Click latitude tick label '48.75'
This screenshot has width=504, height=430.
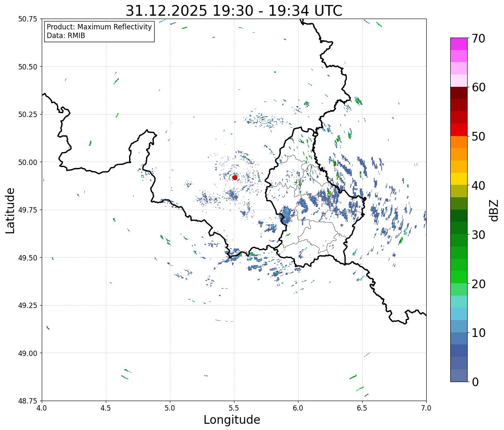(28, 401)
